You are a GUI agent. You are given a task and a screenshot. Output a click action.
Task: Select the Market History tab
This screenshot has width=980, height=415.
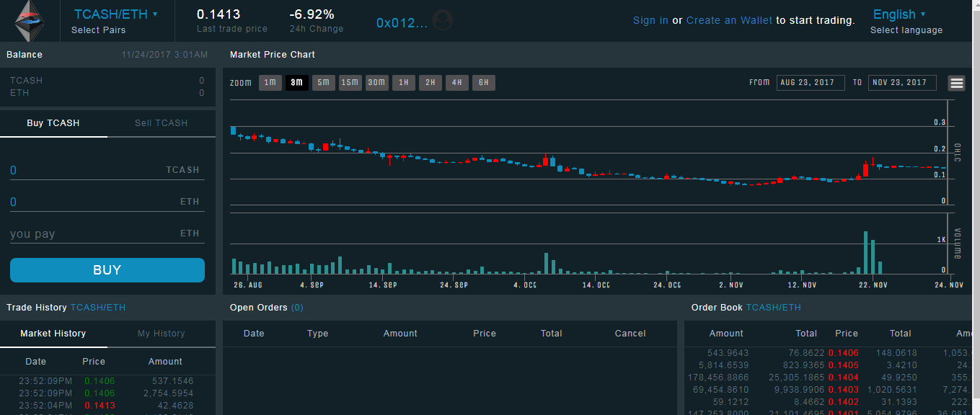pyautogui.click(x=53, y=334)
